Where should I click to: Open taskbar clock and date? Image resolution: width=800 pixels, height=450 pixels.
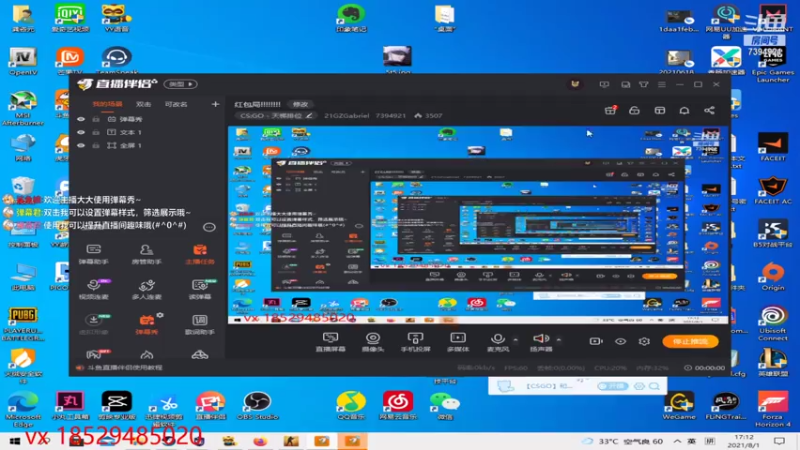(x=744, y=441)
